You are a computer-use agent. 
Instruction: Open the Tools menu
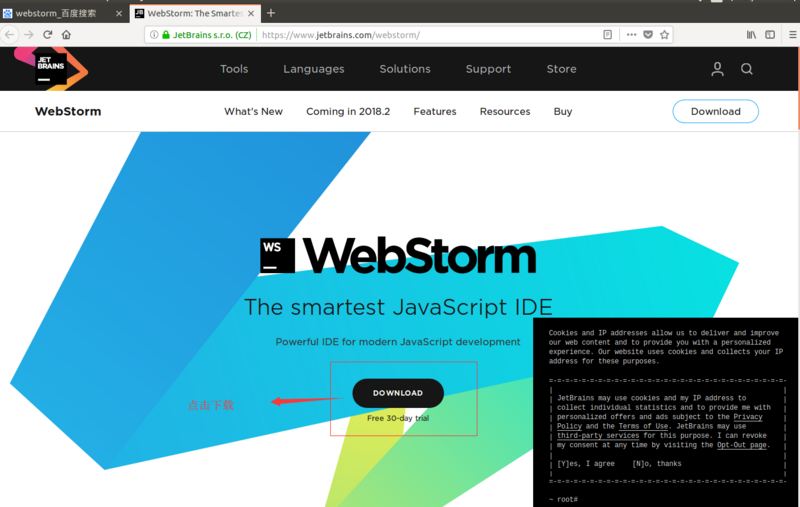click(x=234, y=69)
